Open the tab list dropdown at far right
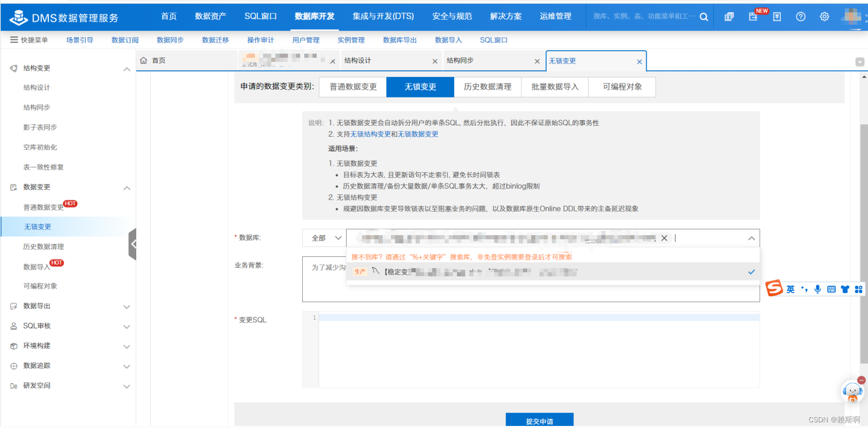This screenshot has width=868, height=428. point(860,62)
